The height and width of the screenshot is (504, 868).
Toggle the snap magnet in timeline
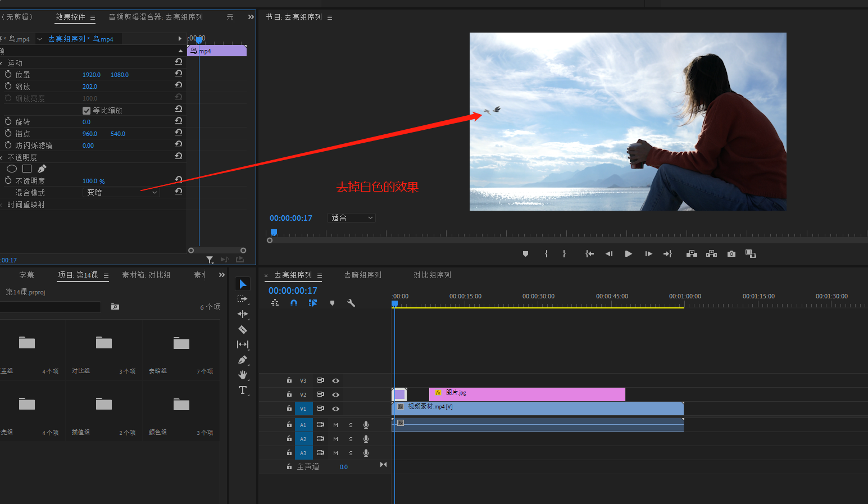(294, 303)
